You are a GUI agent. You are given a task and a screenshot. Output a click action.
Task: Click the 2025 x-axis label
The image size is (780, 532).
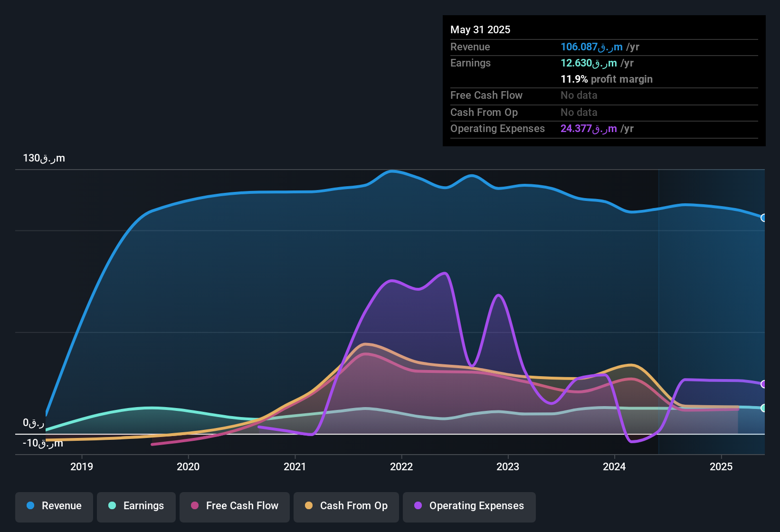pyautogui.click(x=721, y=466)
